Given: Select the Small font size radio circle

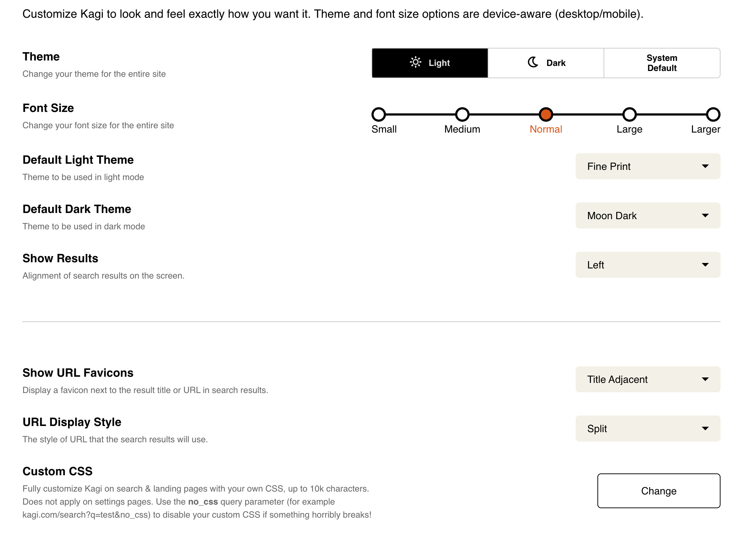Looking at the screenshot, I should click(379, 114).
